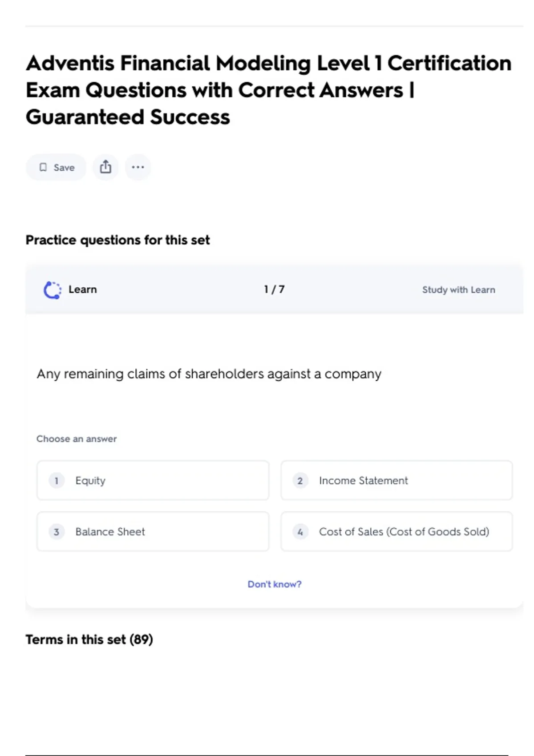This screenshot has height=756, width=534.
Task: Click the bookmark icon inside Save
Action: 43,167
